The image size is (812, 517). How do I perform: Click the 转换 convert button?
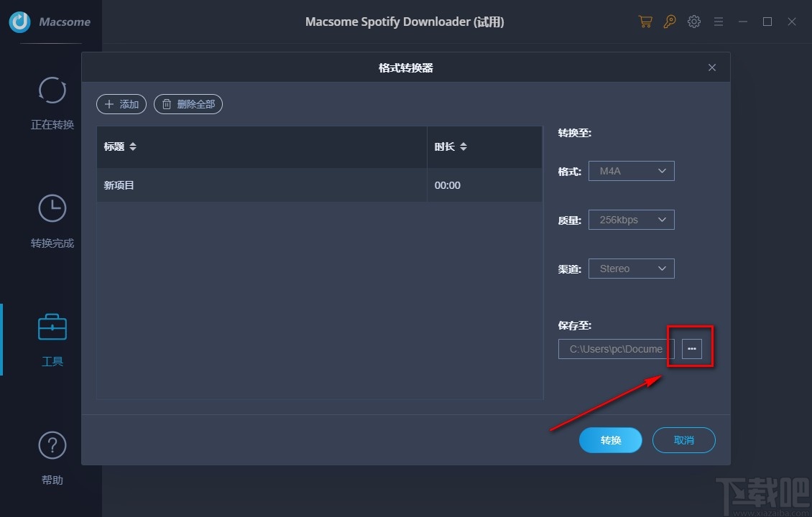pyautogui.click(x=610, y=439)
